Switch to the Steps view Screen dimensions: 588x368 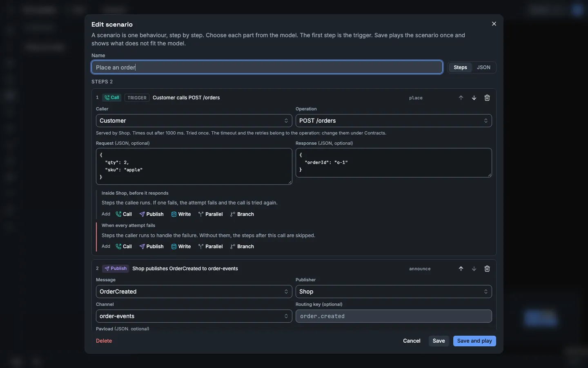click(460, 67)
